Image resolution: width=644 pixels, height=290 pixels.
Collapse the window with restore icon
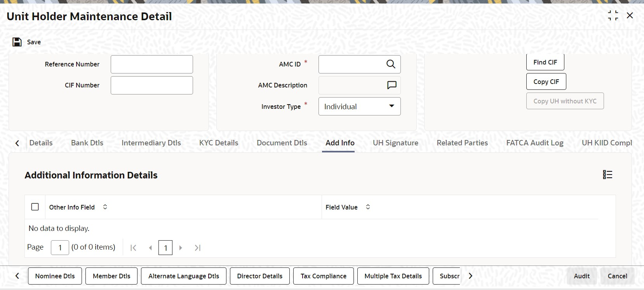613,16
